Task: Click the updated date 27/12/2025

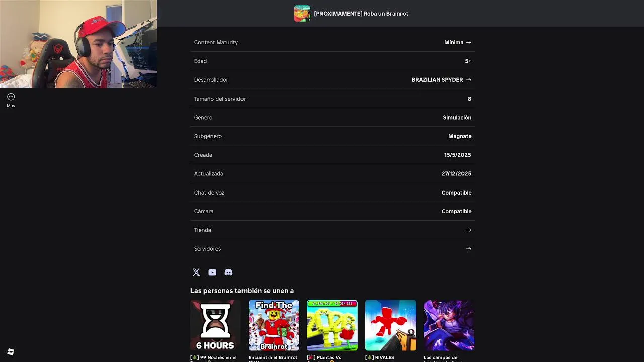Action: tap(456, 173)
